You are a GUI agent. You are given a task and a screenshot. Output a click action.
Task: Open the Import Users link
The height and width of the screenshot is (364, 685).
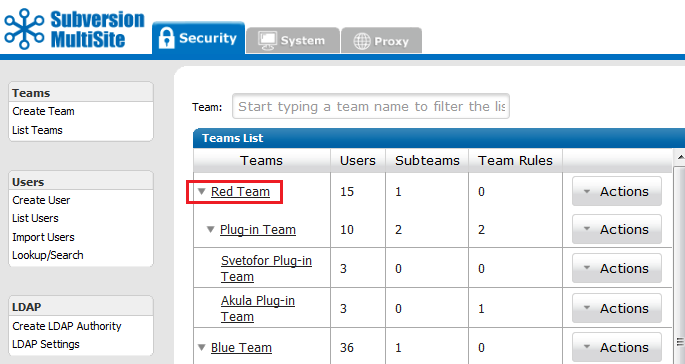[x=43, y=237]
